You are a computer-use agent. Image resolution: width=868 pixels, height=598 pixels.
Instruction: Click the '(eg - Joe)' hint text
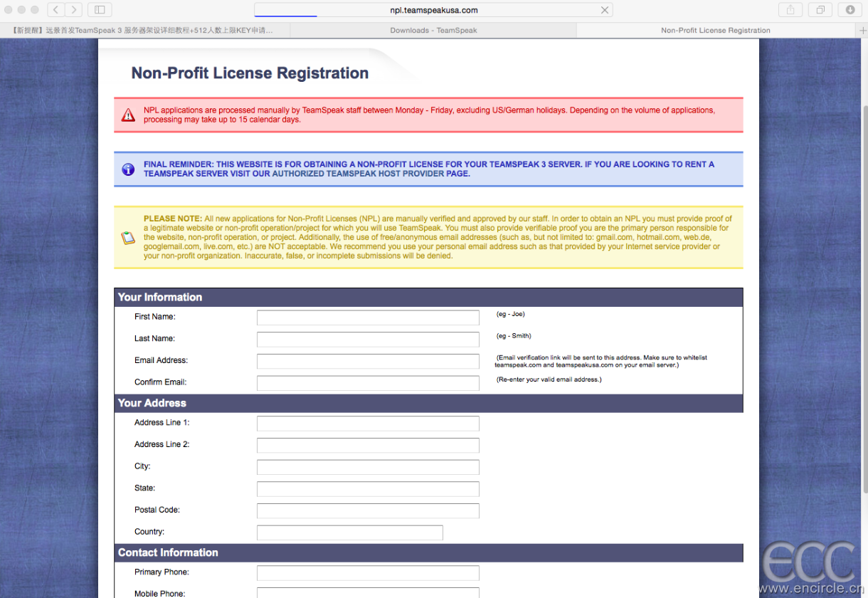coord(511,314)
